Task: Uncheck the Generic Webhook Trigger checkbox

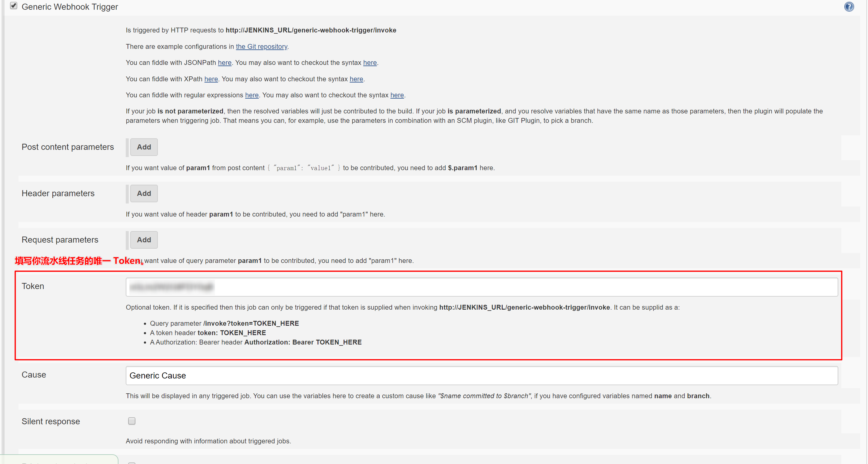Action: 13,6
